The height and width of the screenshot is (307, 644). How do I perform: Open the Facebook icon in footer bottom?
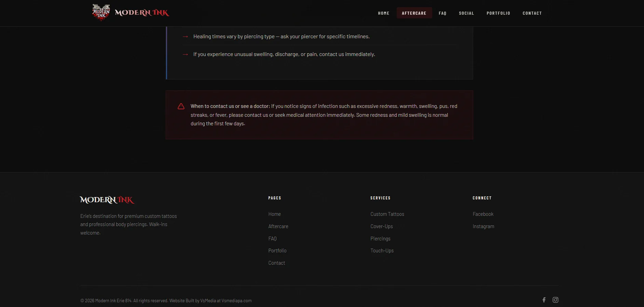click(544, 300)
